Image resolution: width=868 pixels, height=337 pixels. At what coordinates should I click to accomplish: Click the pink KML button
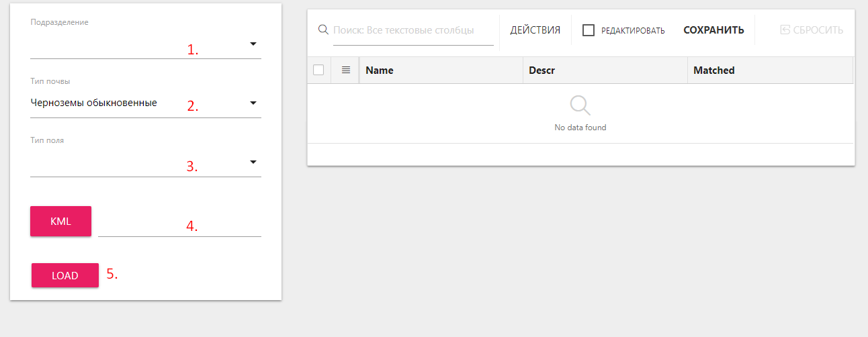[x=60, y=222]
